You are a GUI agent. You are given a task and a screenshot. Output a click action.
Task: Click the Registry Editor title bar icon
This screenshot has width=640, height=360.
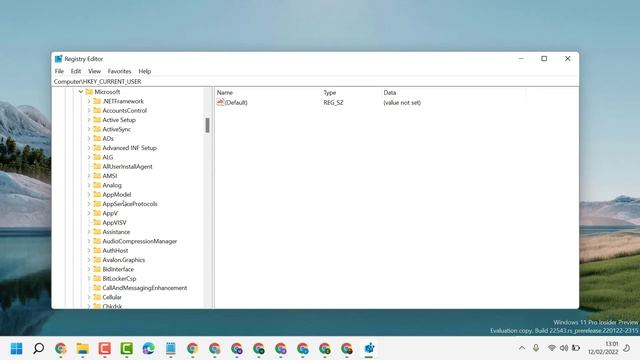tap(58, 59)
